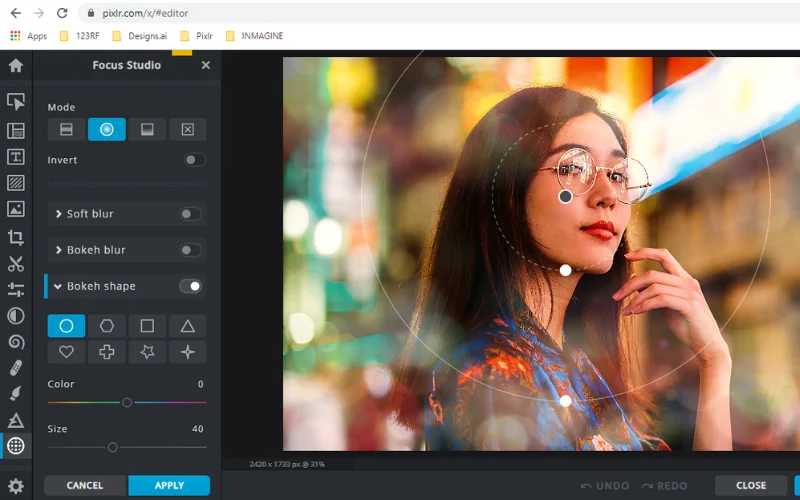Screen dimensions: 800x500
Task: Select the heart bokeh shape
Action: click(x=66, y=352)
